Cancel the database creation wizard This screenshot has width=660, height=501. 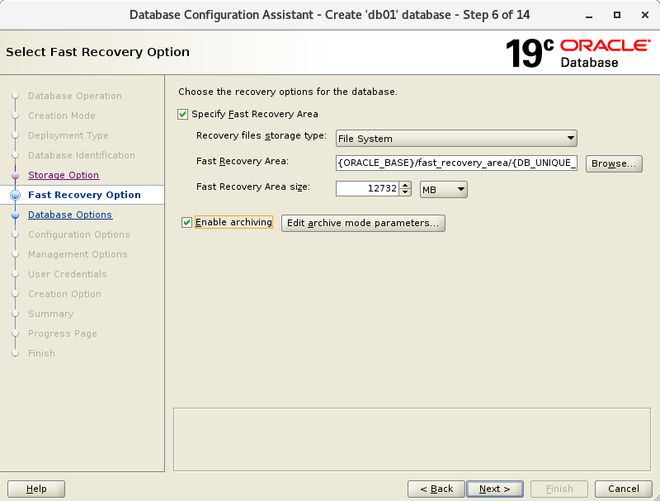623,489
